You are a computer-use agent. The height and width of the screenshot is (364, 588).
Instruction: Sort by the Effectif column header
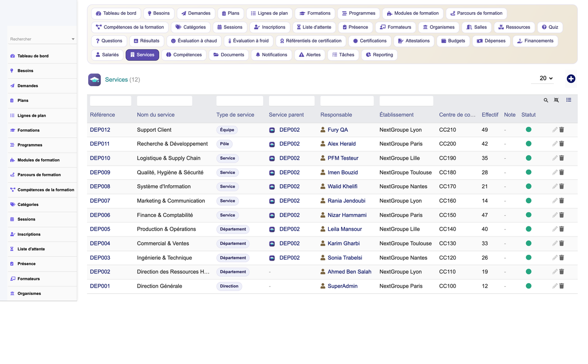[490, 115]
